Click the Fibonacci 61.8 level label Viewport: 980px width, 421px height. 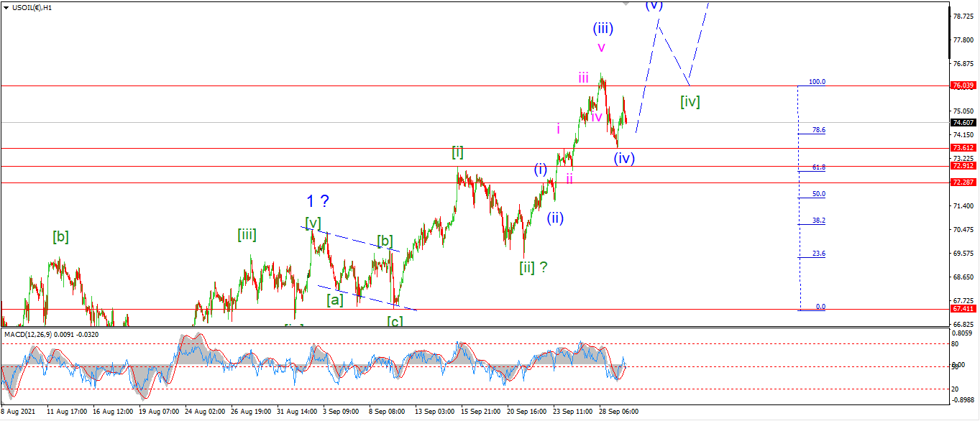click(x=818, y=167)
